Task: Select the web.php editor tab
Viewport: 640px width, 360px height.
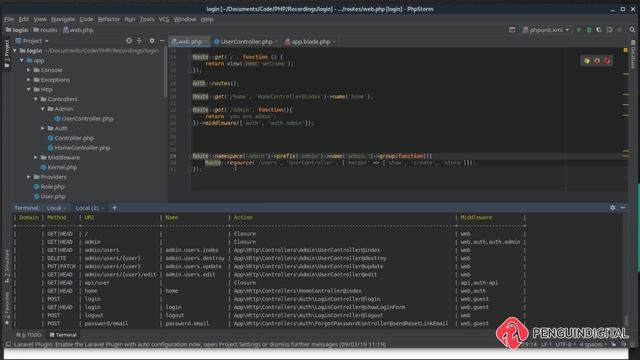Action: pos(189,42)
